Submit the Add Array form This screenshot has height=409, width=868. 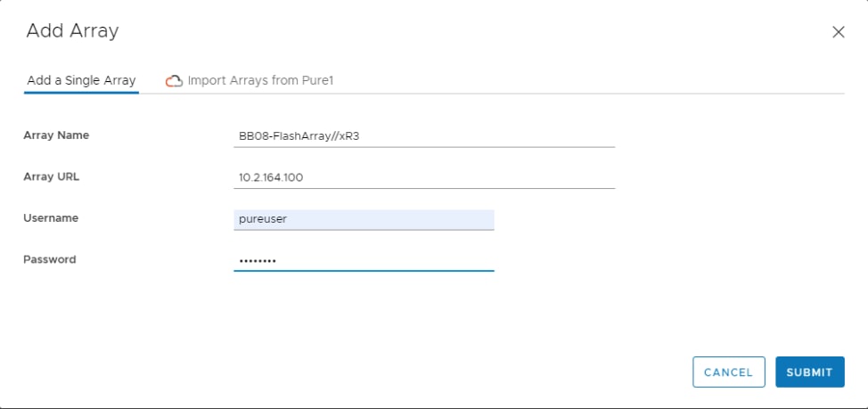pyautogui.click(x=810, y=372)
